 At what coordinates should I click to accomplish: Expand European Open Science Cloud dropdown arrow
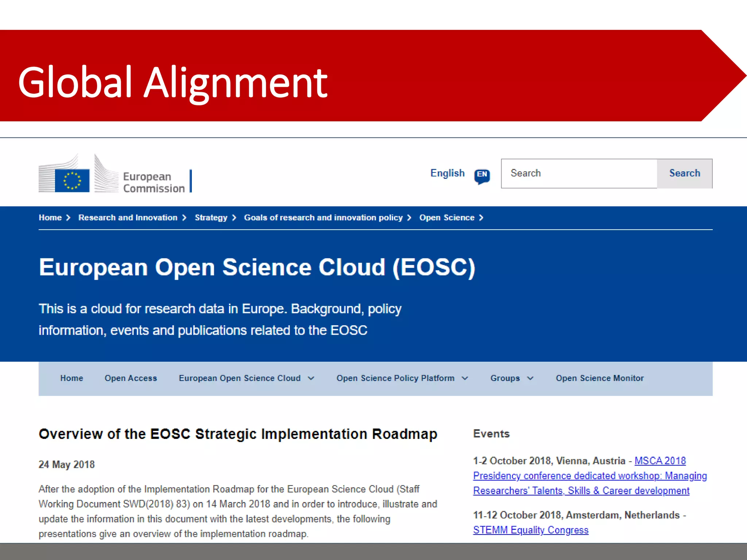point(311,378)
